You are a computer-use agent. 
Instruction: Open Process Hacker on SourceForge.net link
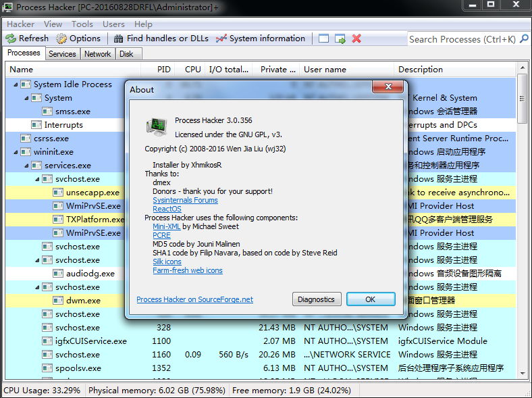(x=194, y=299)
